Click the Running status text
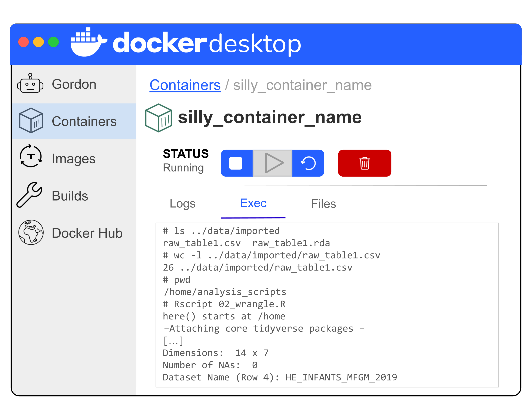 click(x=183, y=168)
